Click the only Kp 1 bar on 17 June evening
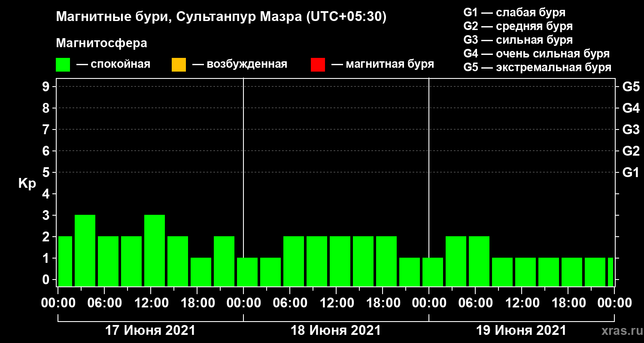This screenshot has height=343, width=644. tap(201, 272)
